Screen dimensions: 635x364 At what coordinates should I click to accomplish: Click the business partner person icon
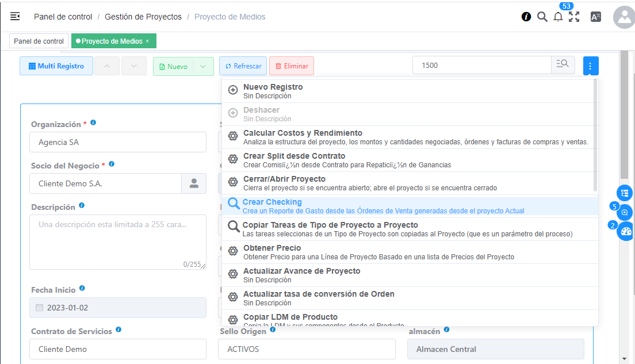click(194, 183)
